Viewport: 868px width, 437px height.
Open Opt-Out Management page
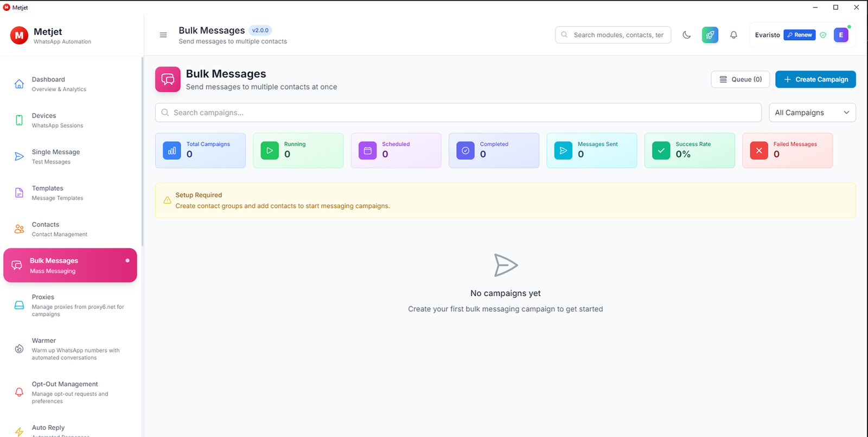click(71, 392)
